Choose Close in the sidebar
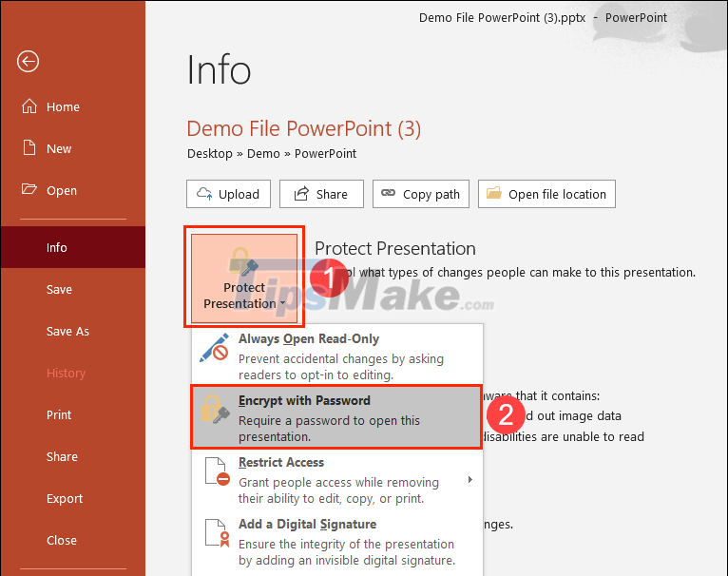 pos(73,540)
